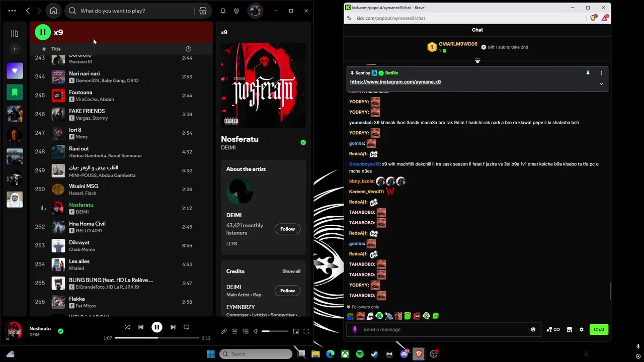Create a new playlist with plus icon
This screenshot has height=362, width=644.
[x=15, y=49]
